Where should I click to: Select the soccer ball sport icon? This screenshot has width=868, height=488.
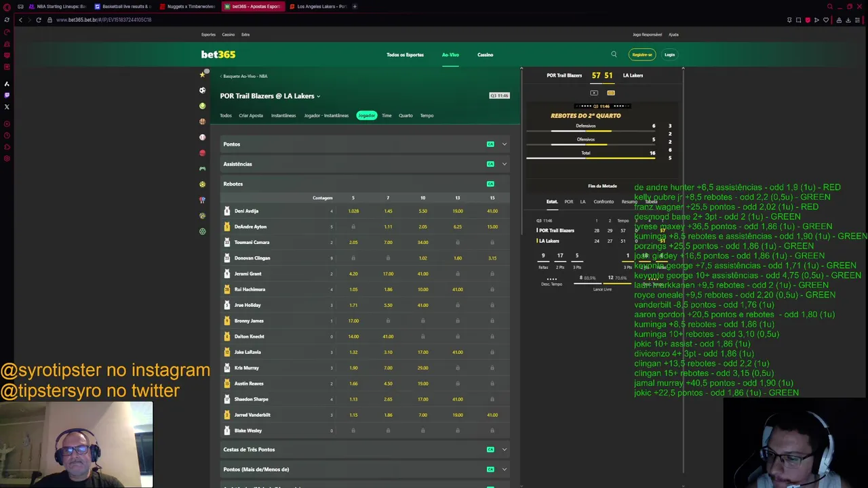click(x=202, y=90)
